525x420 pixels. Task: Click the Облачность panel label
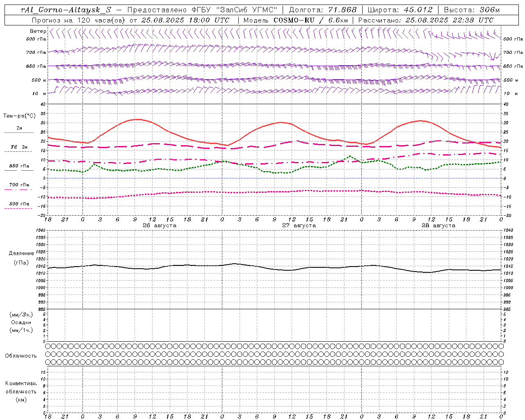tap(21, 356)
